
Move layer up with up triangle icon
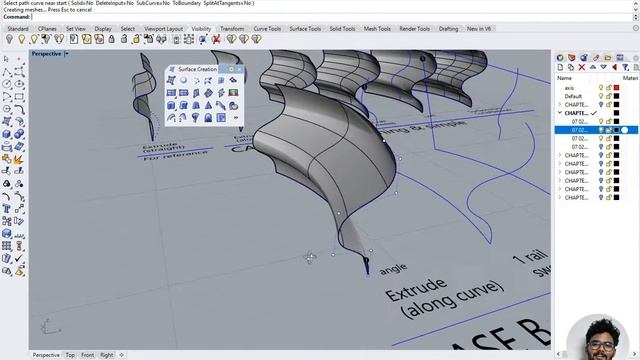593,67
